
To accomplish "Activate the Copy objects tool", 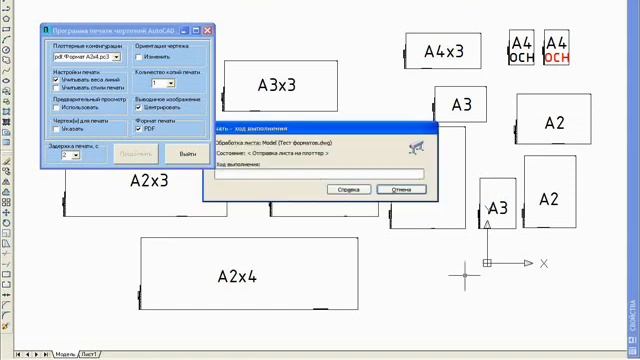I will (6, 171).
